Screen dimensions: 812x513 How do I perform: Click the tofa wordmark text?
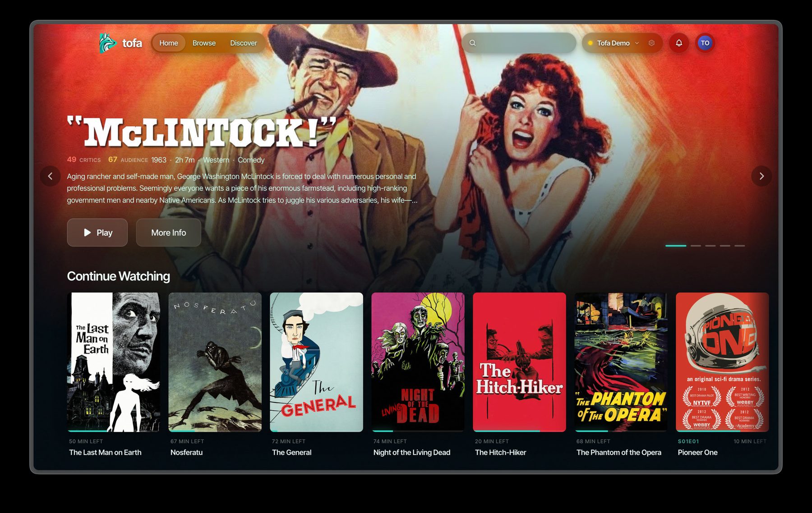click(x=132, y=43)
